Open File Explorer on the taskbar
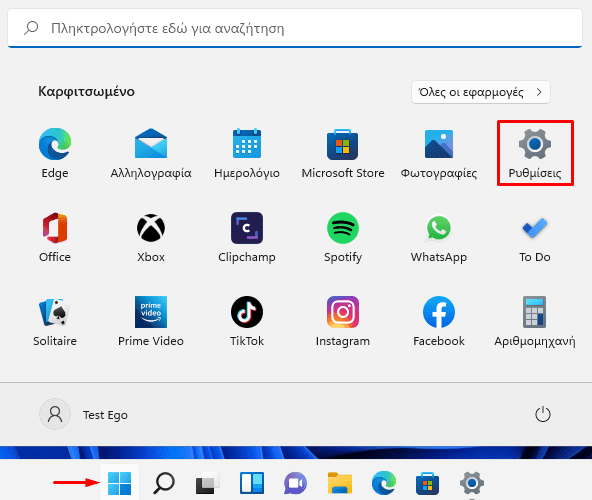 coord(340,483)
